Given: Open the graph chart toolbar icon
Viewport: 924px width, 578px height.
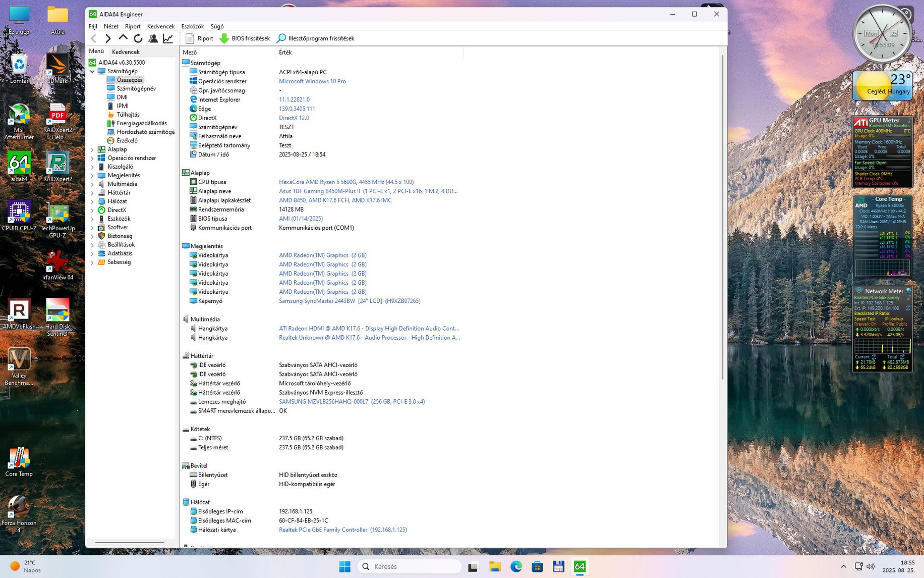Looking at the screenshot, I should point(168,38).
